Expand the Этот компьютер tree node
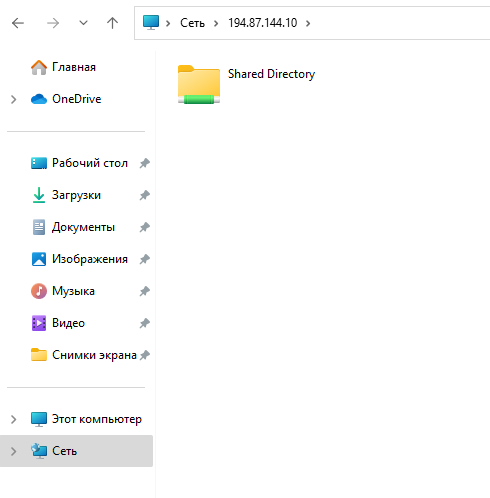The width and height of the screenshot is (490, 498). [x=13, y=419]
